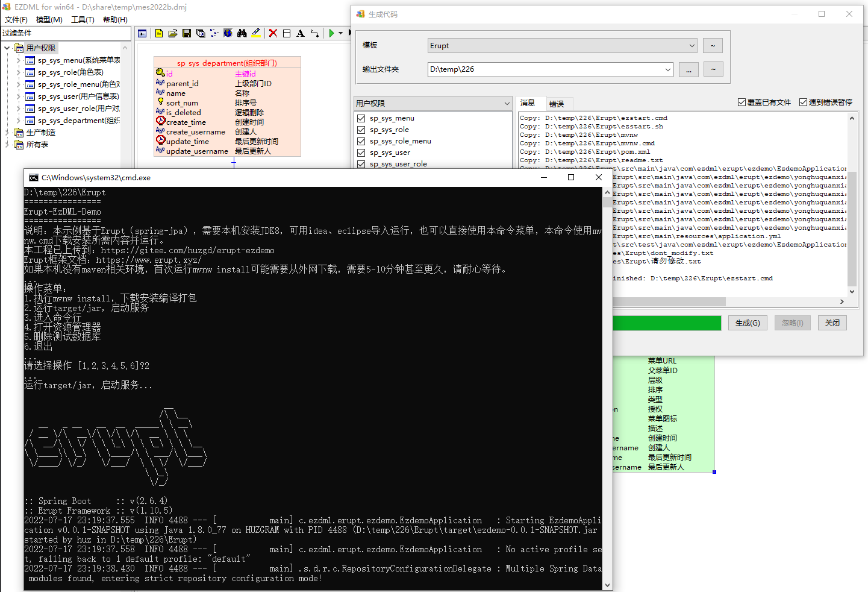Click the browse ... button for output folder
868x592 pixels.
(x=688, y=69)
